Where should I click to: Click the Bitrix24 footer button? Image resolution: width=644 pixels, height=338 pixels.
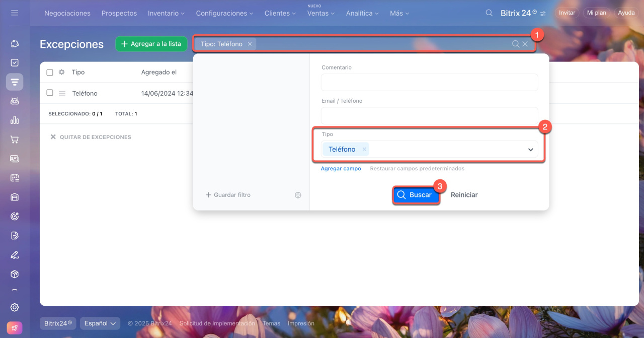point(58,323)
